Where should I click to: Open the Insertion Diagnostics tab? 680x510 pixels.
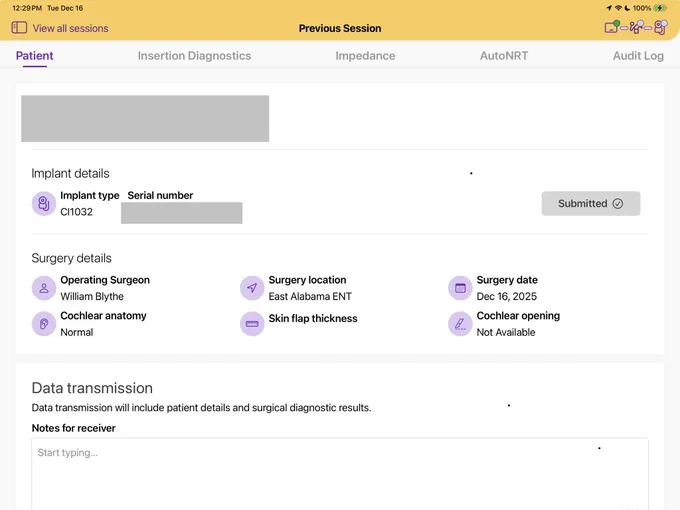coord(194,56)
